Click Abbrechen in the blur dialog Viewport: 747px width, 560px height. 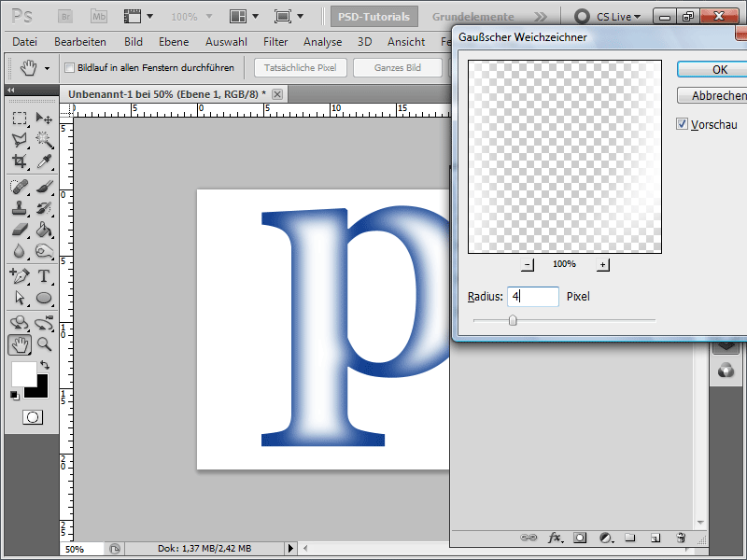(x=712, y=95)
